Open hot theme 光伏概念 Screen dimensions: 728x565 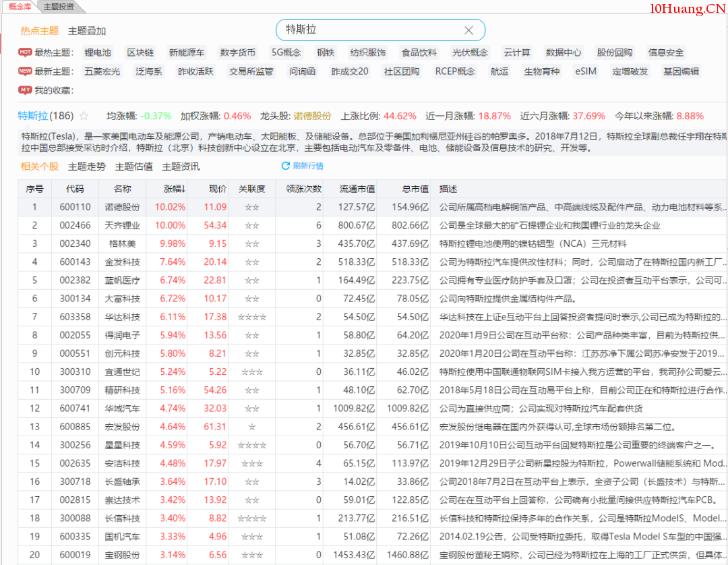[470, 53]
